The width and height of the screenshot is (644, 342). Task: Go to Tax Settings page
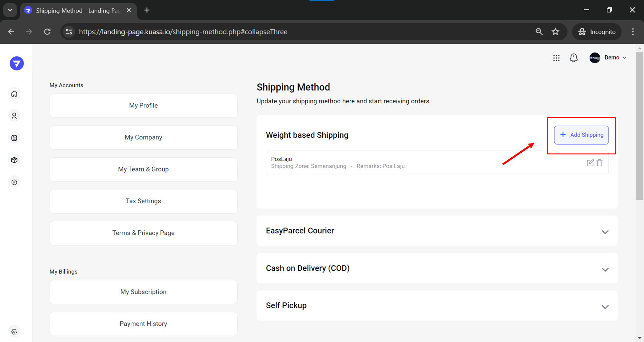(x=143, y=201)
